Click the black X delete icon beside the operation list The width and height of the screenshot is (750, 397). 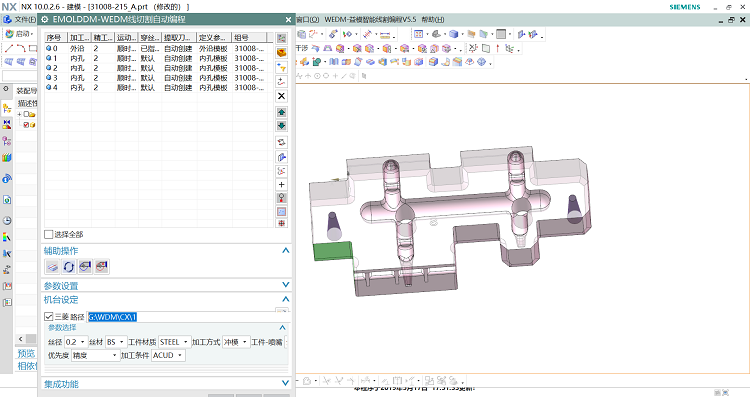(281, 96)
